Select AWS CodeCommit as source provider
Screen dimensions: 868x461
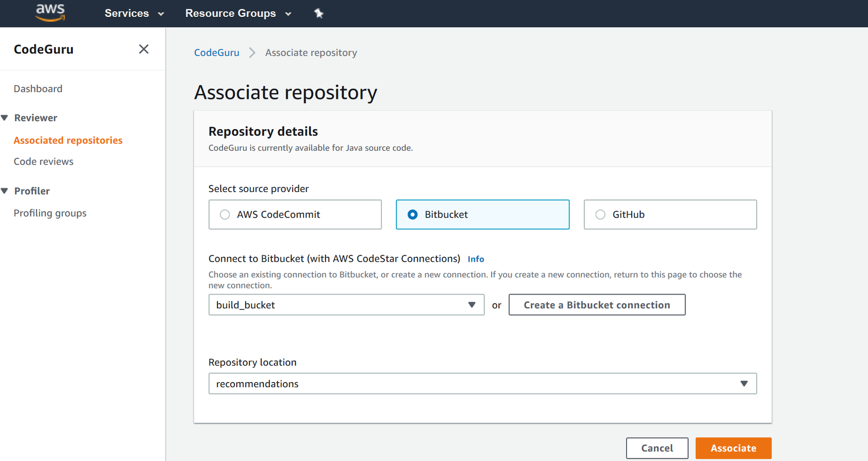pos(295,215)
